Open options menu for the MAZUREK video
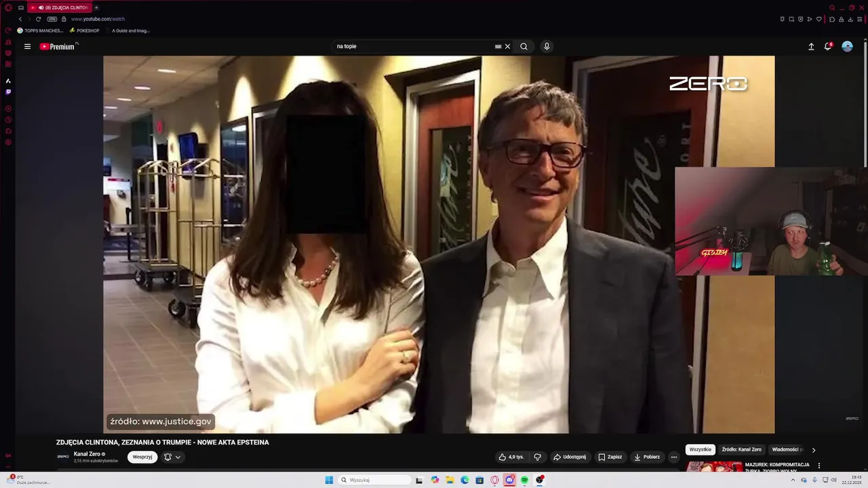868x488 pixels. pyautogui.click(x=818, y=466)
